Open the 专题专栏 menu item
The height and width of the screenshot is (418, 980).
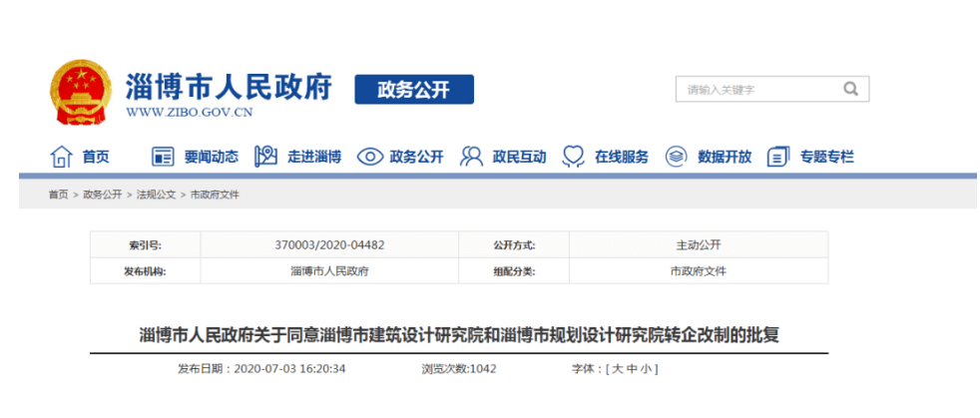point(827,157)
